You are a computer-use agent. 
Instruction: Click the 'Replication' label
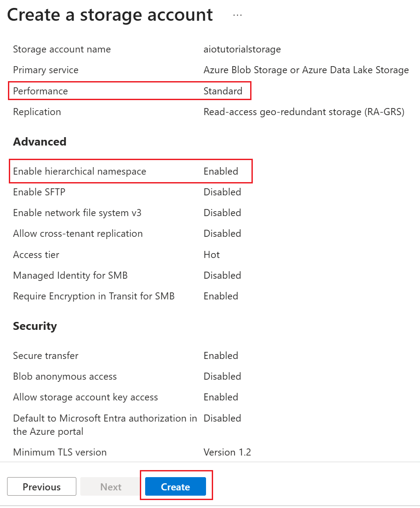coord(37,112)
